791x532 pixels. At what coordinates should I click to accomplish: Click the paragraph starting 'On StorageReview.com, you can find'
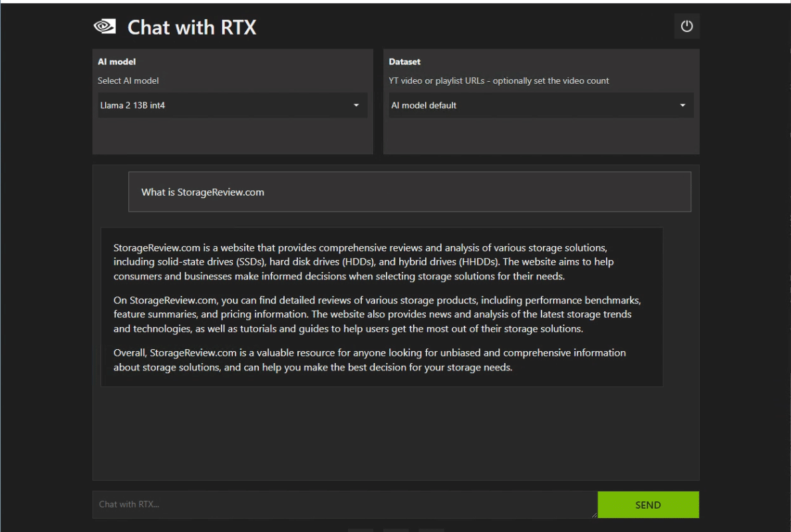point(377,314)
